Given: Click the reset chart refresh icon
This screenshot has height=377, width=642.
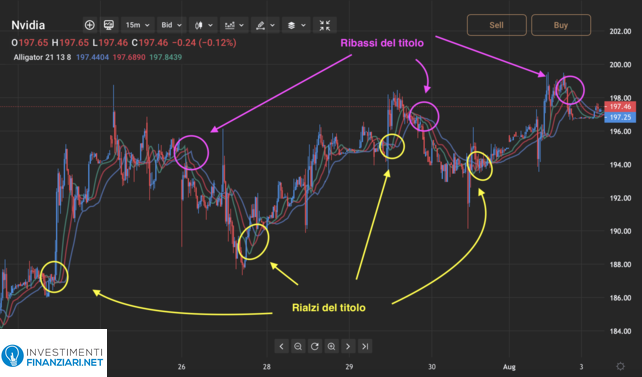Looking at the screenshot, I should (x=314, y=346).
